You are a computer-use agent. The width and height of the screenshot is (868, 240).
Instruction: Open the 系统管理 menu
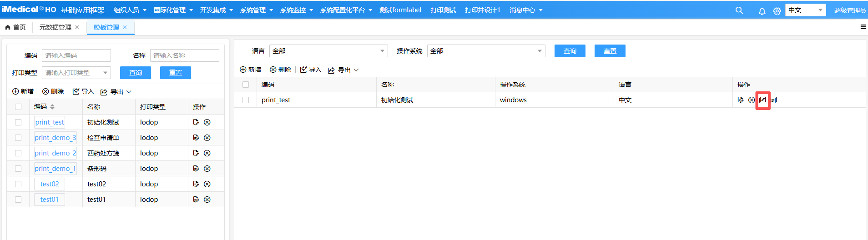point(256,10)
